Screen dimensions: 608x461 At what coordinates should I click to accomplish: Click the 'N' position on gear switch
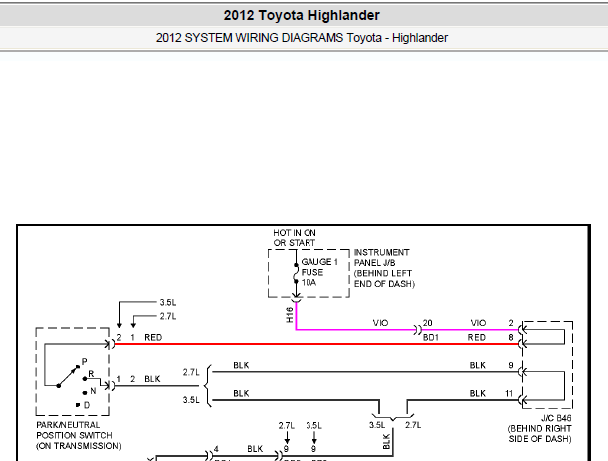tap(93, 391)
